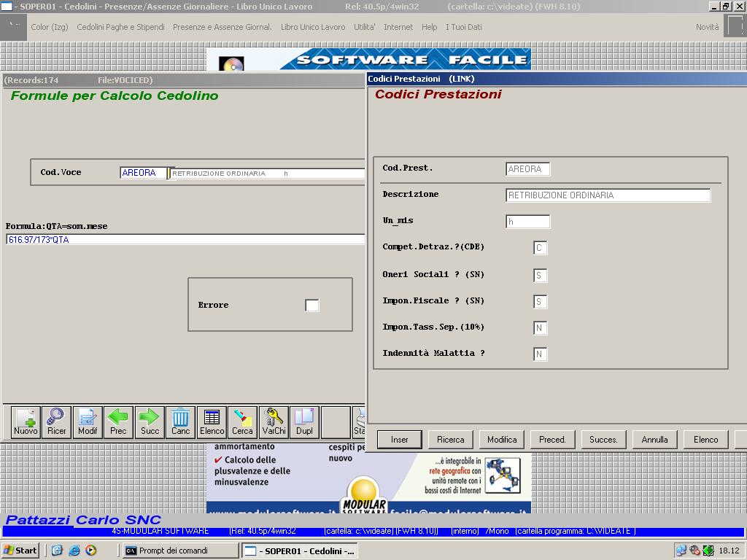This screenshot has width=747, height=560.
Task: Click the Canc trash icon
Action: click(181, 422)
